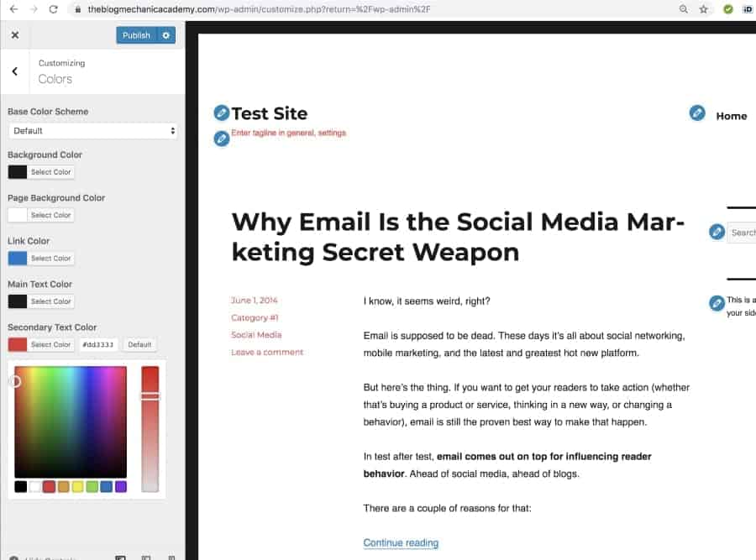Screen dimensions: 756x560
Task: Bookmark the page with the star icon
Action: pyautogui.click(x=704, y=9)
